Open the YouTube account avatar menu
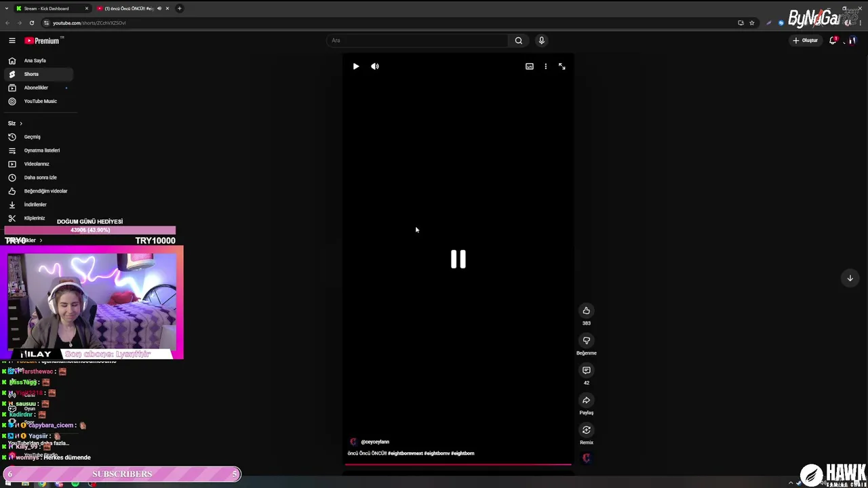This screenshot has height=488, width=868. tap(852, 41)
